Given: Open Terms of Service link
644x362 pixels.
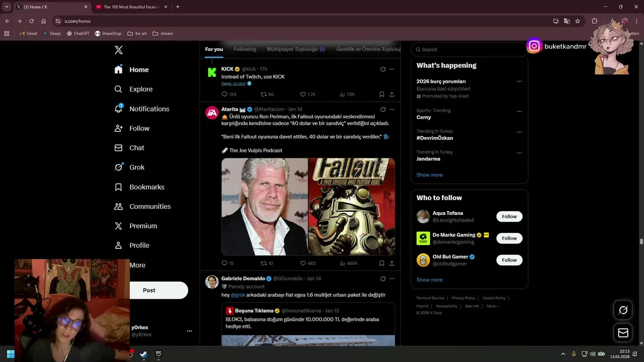Looking at the screenshot, I should click(x=430, y=298).
